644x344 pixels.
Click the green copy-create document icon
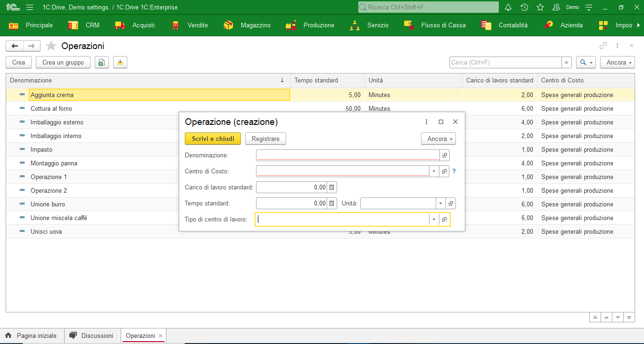click(102, 62)
